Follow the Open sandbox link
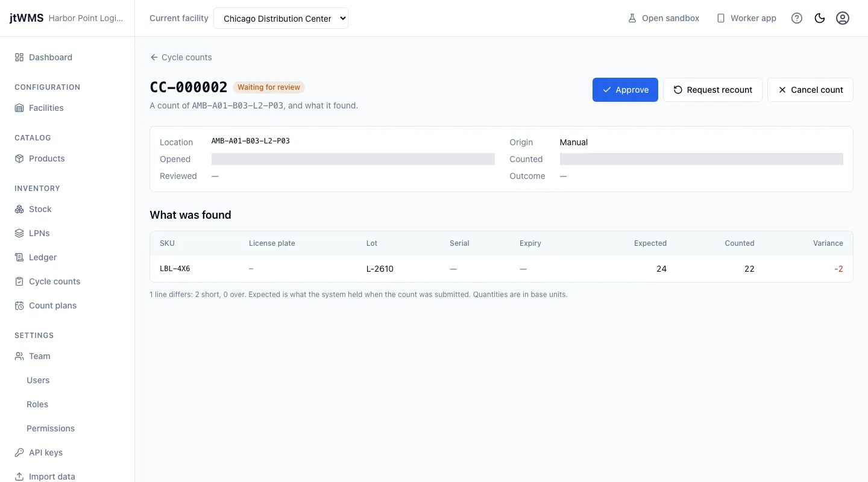 tap(664, 18)
